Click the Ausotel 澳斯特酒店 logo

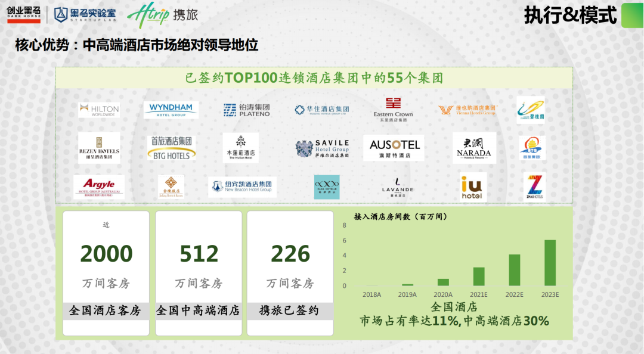tap(394, 148)
